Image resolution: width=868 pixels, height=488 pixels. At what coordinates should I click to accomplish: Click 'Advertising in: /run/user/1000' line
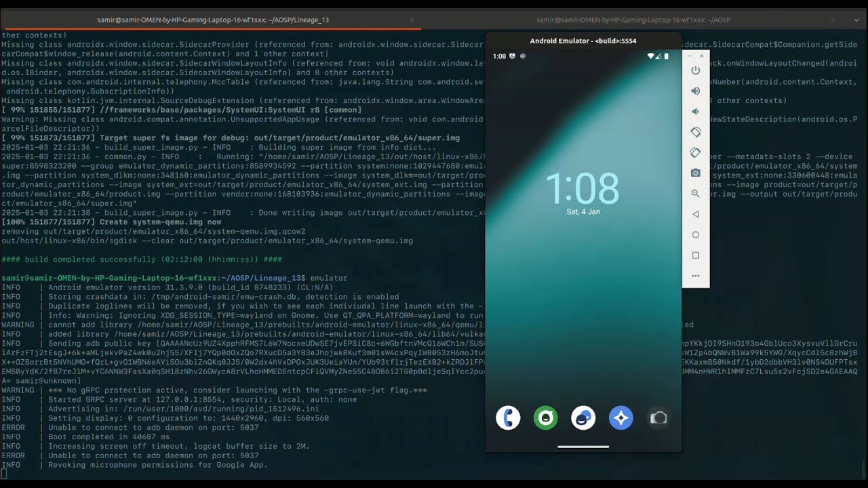tap(160, 409)
